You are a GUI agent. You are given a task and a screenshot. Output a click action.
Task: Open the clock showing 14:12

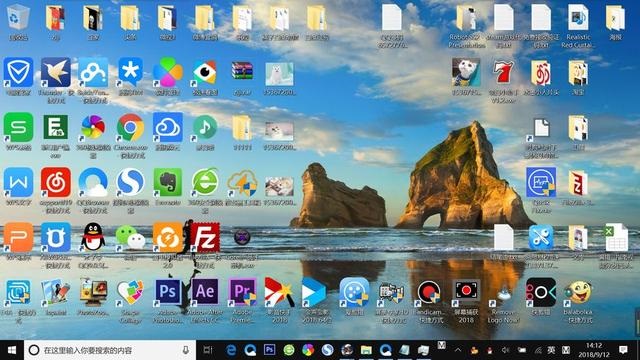(593, 350)
